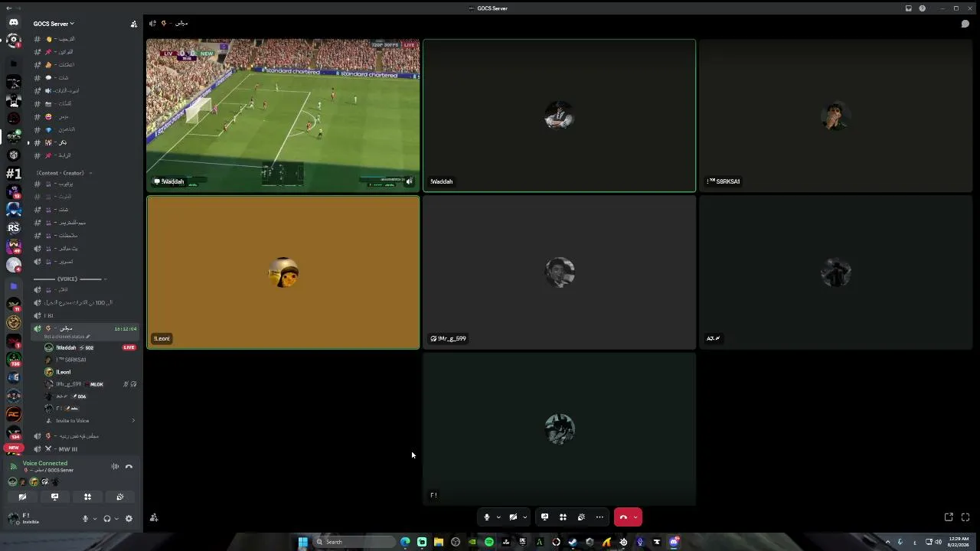
Task: Open disconnect options arrow on red button
Action: click(x=635, y=517)
